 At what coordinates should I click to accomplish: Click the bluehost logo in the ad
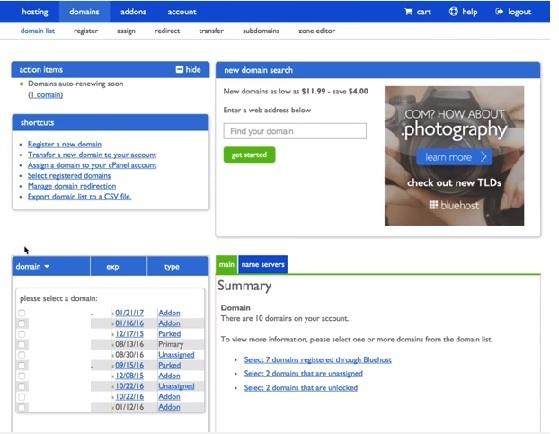454,205
